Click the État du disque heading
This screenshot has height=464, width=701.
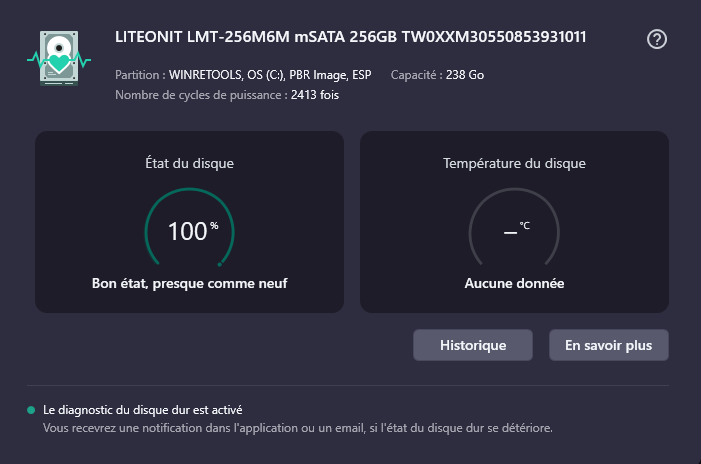click(x=190, y=163)
